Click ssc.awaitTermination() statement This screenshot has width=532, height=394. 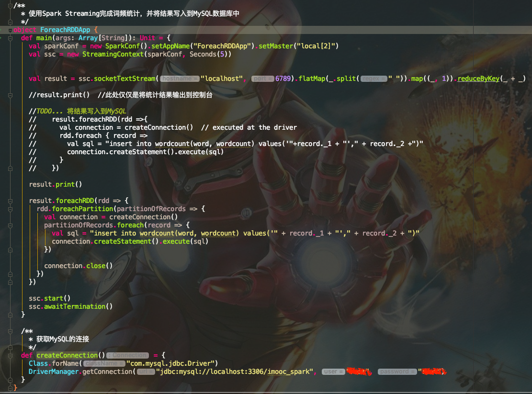(x=70, y=306)
